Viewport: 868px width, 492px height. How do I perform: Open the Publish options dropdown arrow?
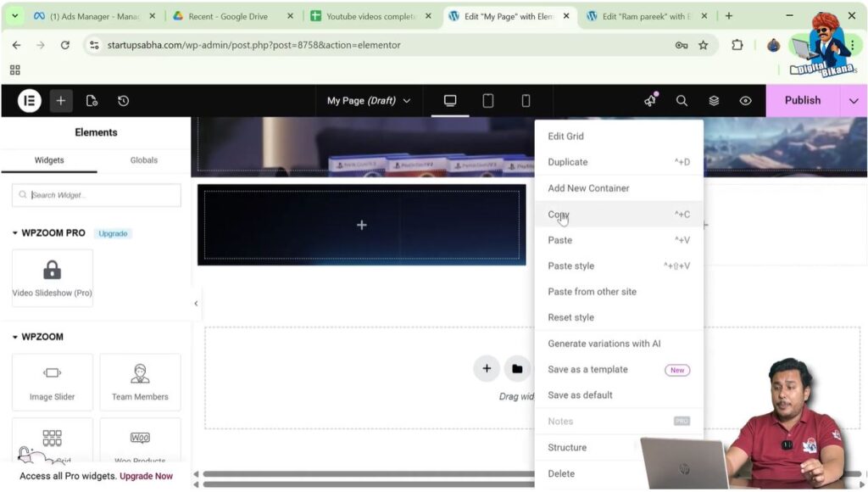(x=853, y=101)
